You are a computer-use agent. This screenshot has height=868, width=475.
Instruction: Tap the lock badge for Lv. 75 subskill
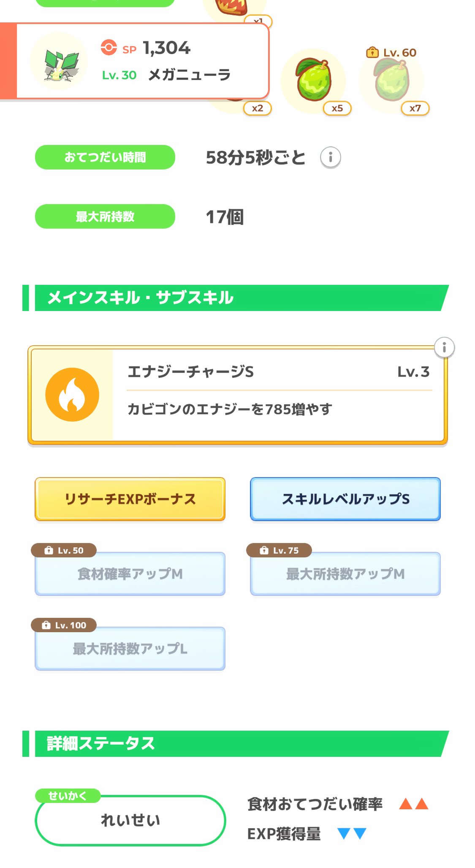click(279, 550)
